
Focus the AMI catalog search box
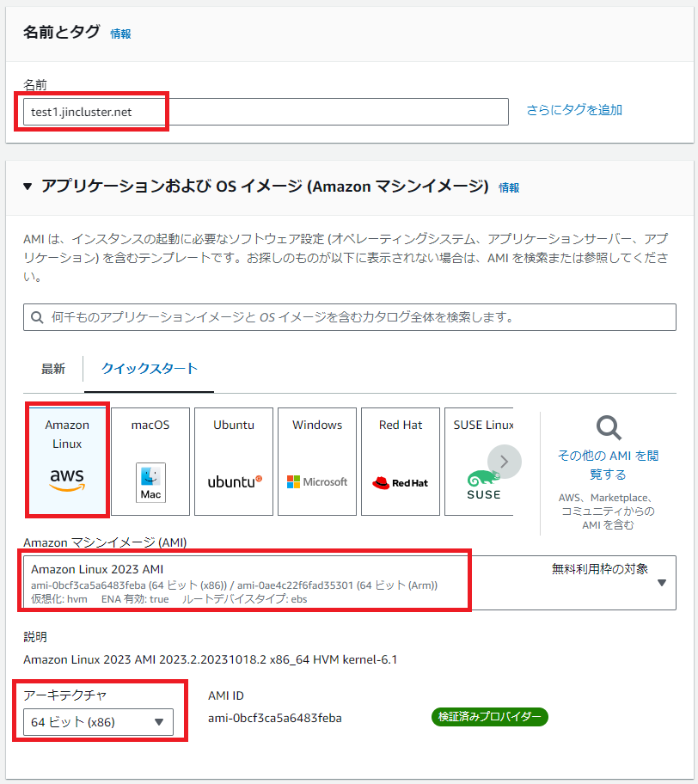coord(349,317)
